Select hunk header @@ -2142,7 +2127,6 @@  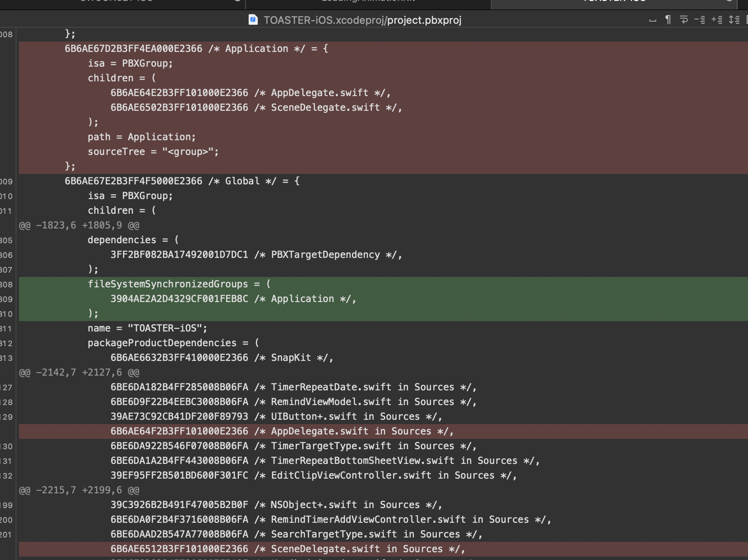[79, 373]
